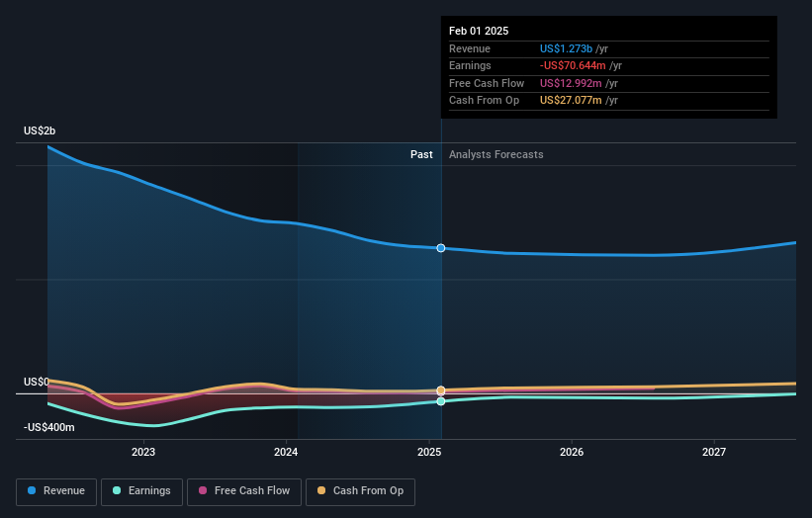The width and height of the screenshot is (812, 518).
Task: Click the 2025 x-axis label
Action: tap(429, 452)
